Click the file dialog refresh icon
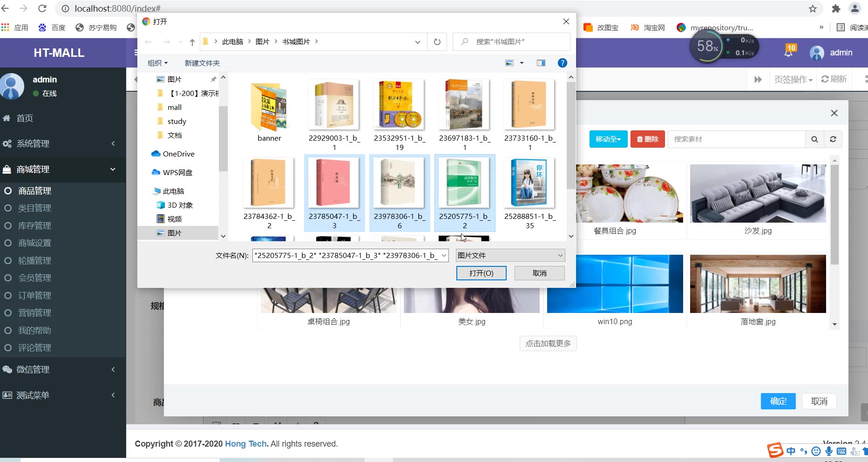Image resolution: width=868 pixels, height=462 pixels. click(437, 42)
